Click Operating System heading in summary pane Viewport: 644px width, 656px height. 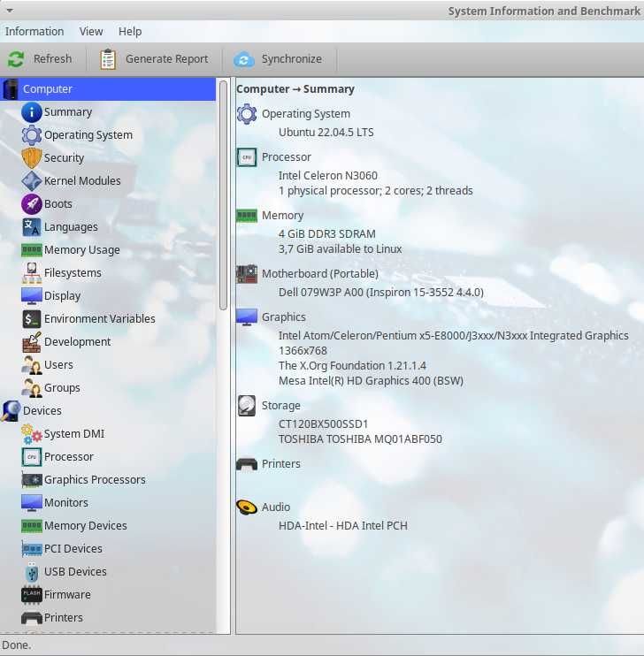pyautogui.click(x=306, y=114)
